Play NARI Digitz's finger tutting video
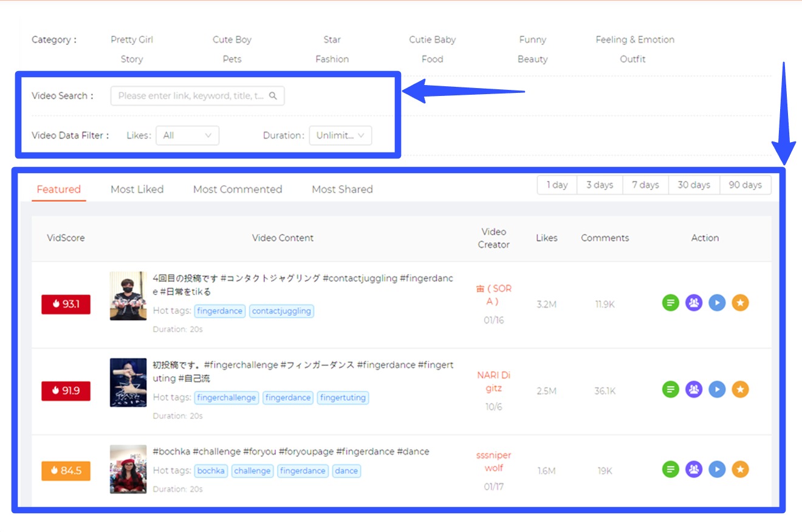Viewport: 802px width, 532px height. point(717,389)
